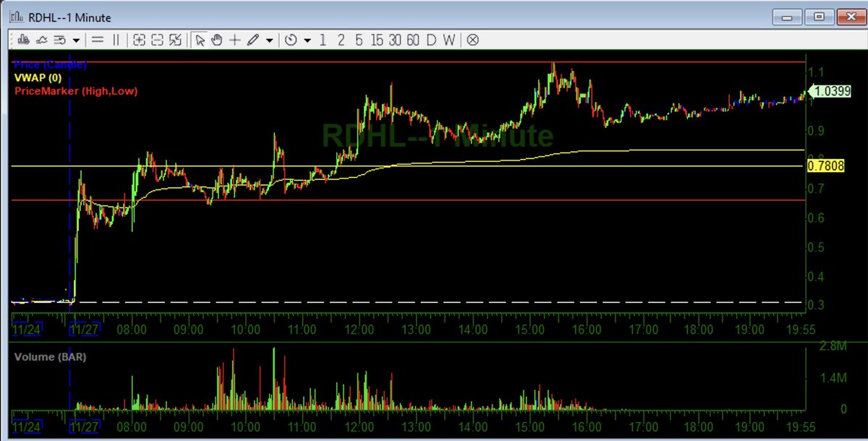This screenshot has width=868, height=441.
Task: Click the 11/24 date label on price axis
Action: pos(26,329)
